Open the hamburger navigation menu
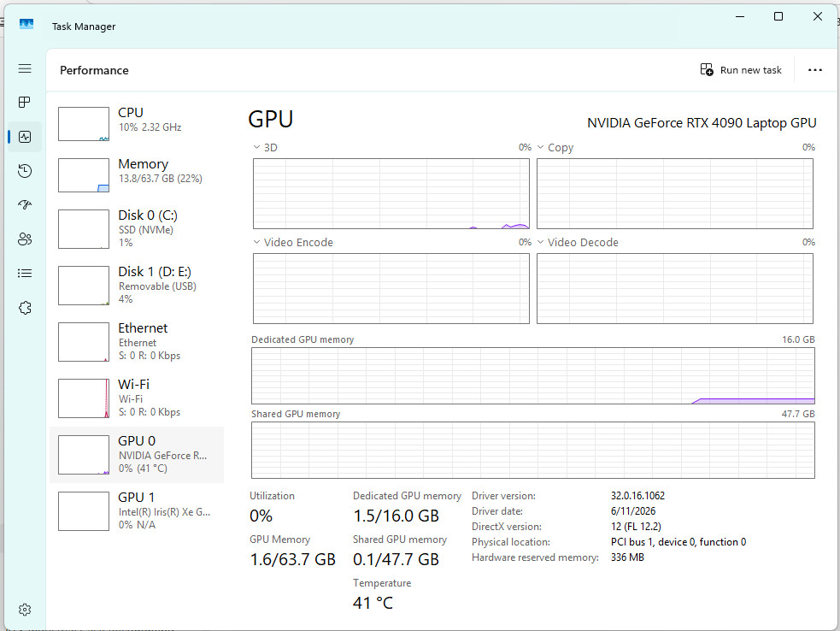The height and width of the screenshot is (631, 840). coord(25,68)
